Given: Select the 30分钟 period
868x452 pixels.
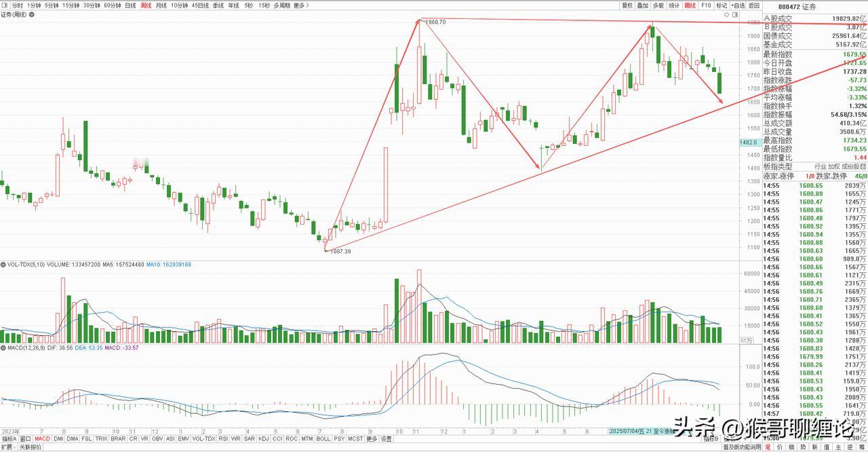Looking at the screenshot, I should (x=92, y=5).
